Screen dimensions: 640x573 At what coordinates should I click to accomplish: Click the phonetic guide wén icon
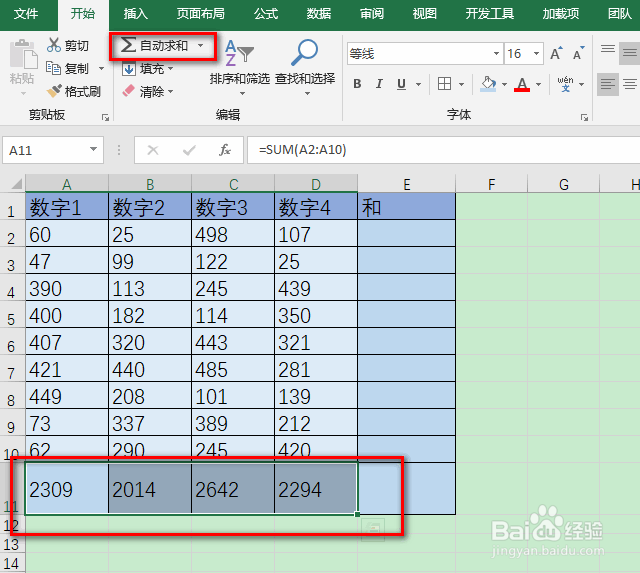(x=565, y=84)
